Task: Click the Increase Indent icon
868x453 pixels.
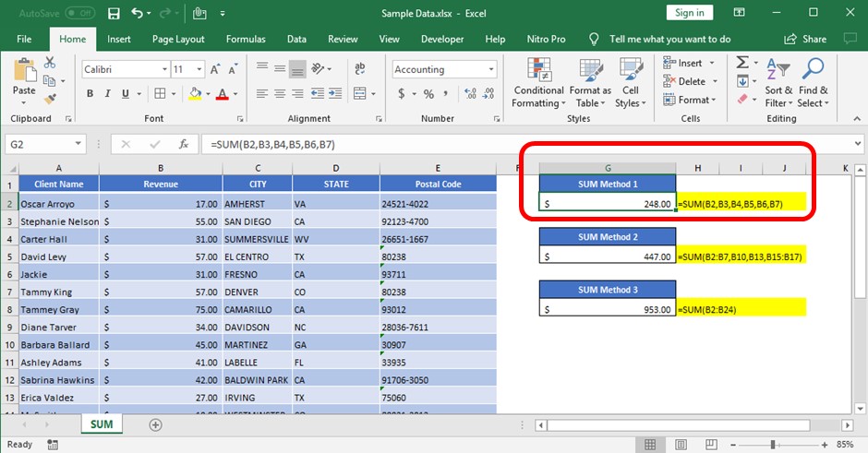Action: click(x=335, y=93)
